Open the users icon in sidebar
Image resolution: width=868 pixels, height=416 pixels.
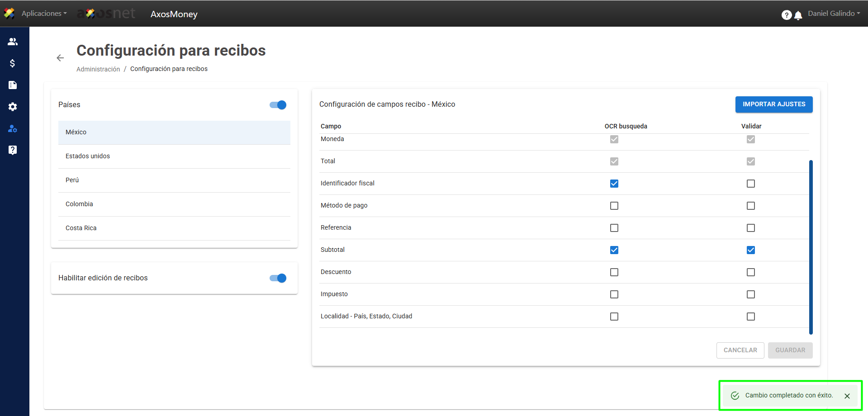point(13,42)
